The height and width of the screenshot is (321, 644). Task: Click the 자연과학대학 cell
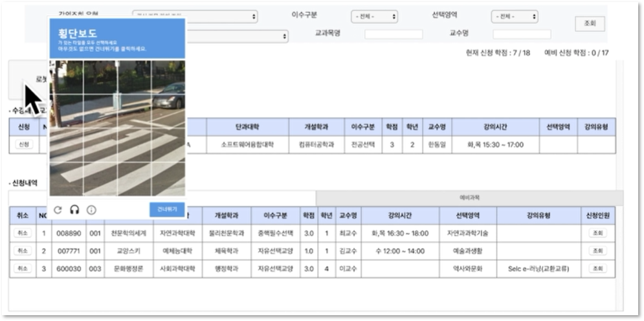(177, 233)
